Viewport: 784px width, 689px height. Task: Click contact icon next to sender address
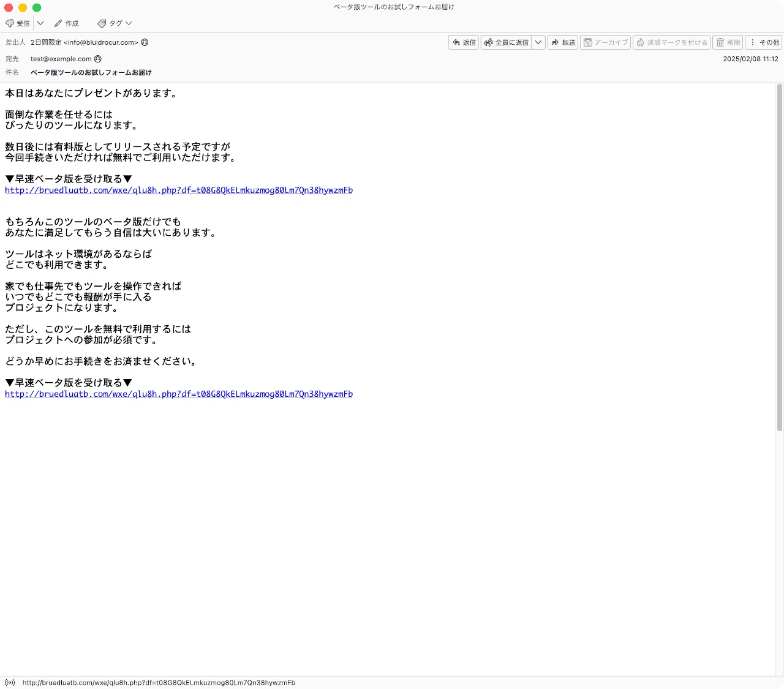(x=145, y=42)
